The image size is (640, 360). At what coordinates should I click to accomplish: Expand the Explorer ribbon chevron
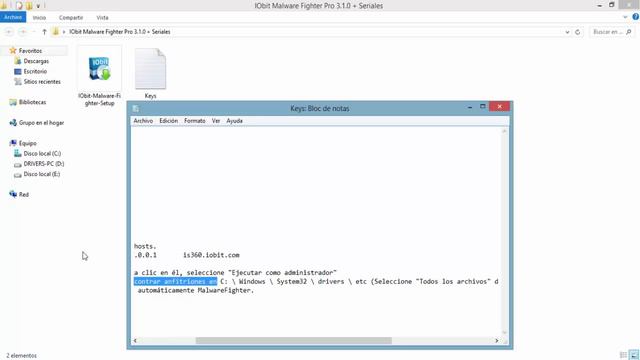tap(625, 17)
